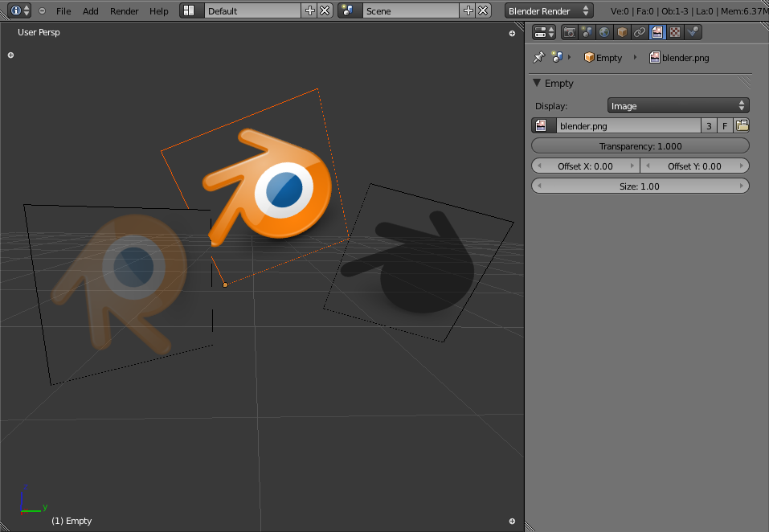The height and width of the screenshot is (532, 769).
Task: Open the File menu
Action: (63, 11)
